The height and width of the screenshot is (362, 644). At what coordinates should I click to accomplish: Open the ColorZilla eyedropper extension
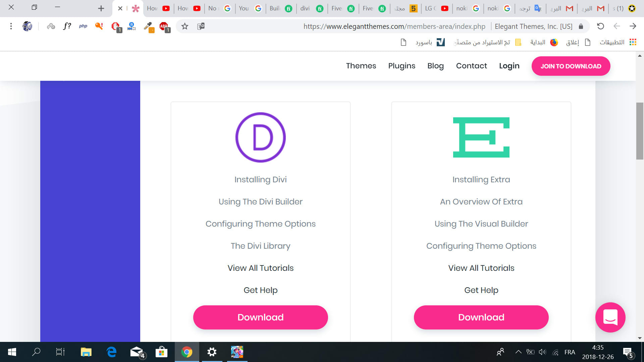[148, 27]
